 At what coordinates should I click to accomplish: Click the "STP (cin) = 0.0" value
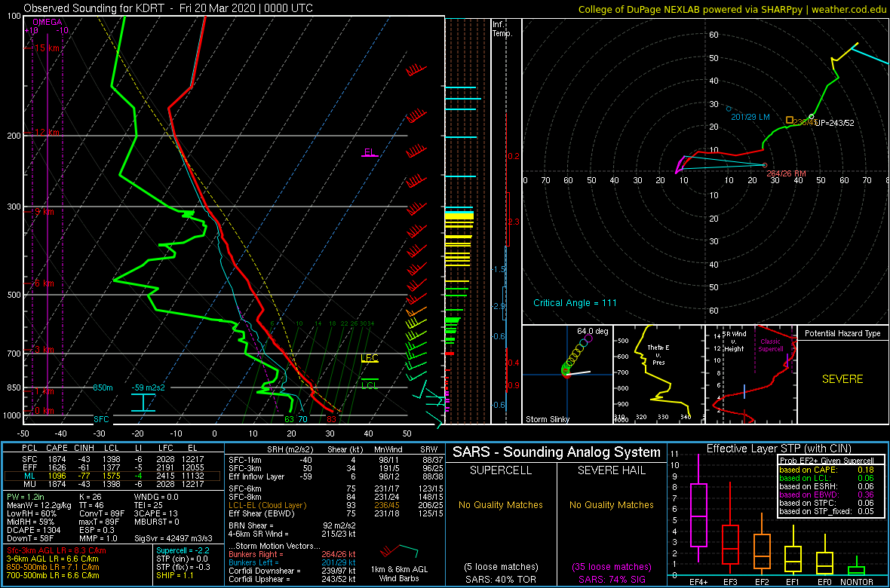pos(183,559)
